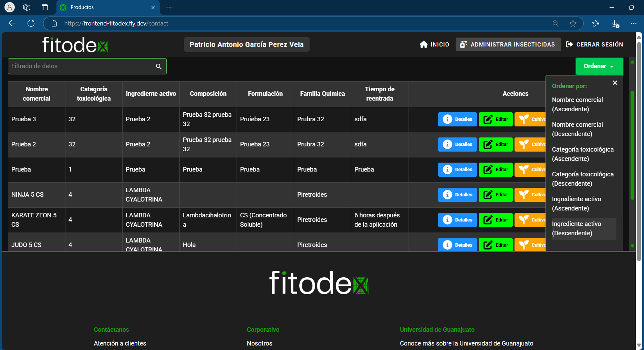Viewport: 644px width, 350px height.
Task: Click Editar for Prueba 2 row
Action: pyautogui.click(x=496, y=144)
